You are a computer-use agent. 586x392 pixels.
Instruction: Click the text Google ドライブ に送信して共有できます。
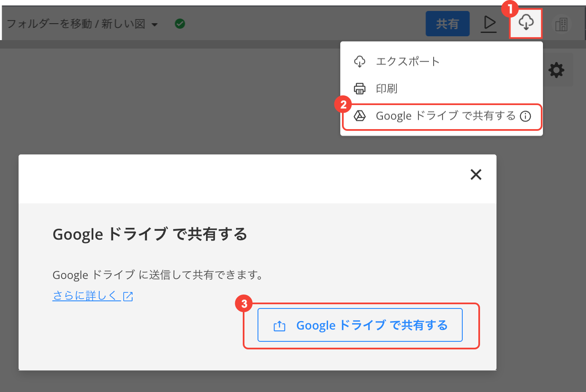pyautogui.click(x=158, y=275)
